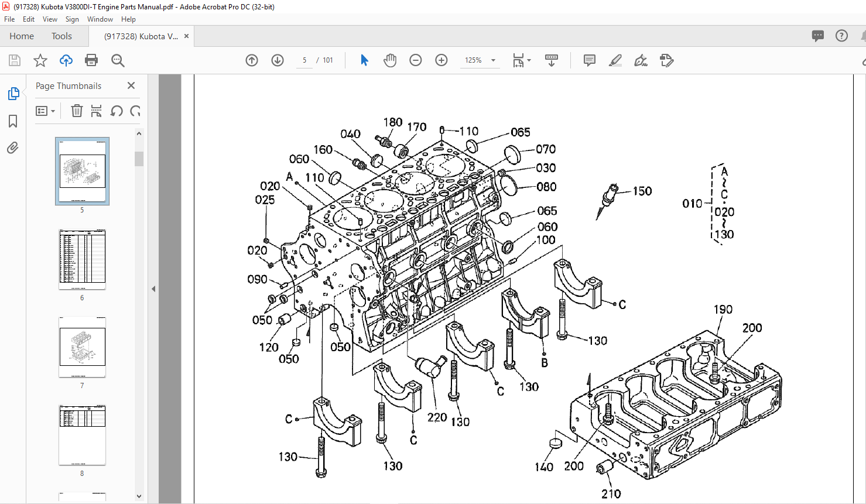Click the thumbnails panel scrollbar handle
Image resolution: width=866 pixels, height=504 pixels.
139,159
